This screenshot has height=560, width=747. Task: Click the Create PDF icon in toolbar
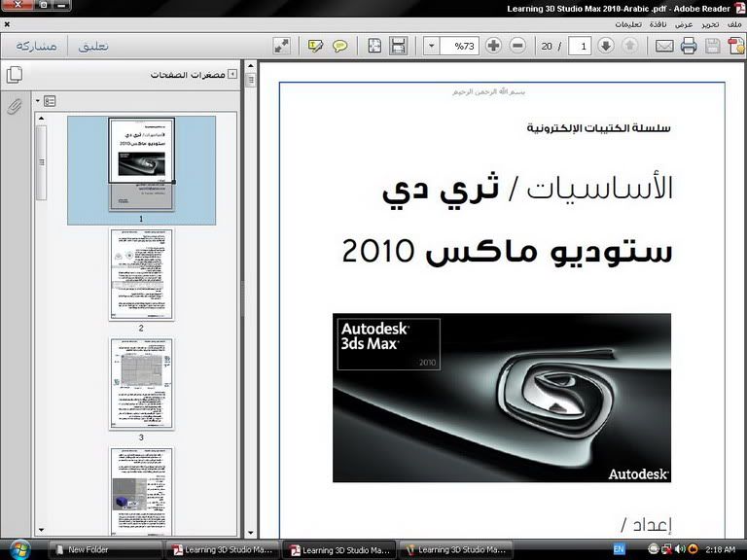[736, 47]
